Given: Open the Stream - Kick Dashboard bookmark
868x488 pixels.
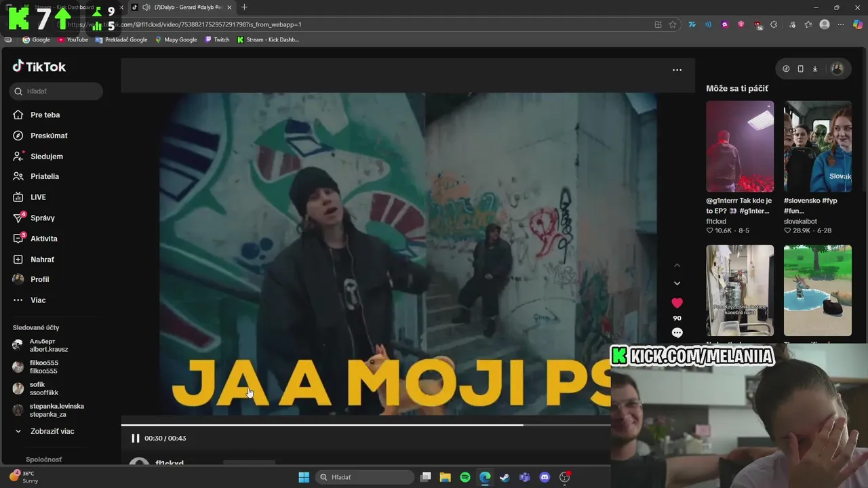Looking at the screenshot, I should click(x=268, y=39).
